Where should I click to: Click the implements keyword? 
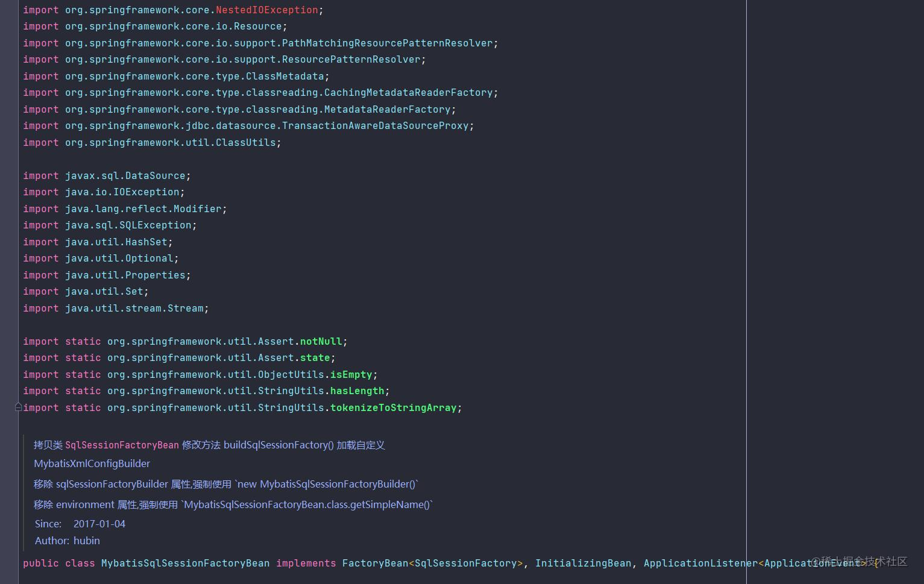pyautogui.click(x=306, y=564)
